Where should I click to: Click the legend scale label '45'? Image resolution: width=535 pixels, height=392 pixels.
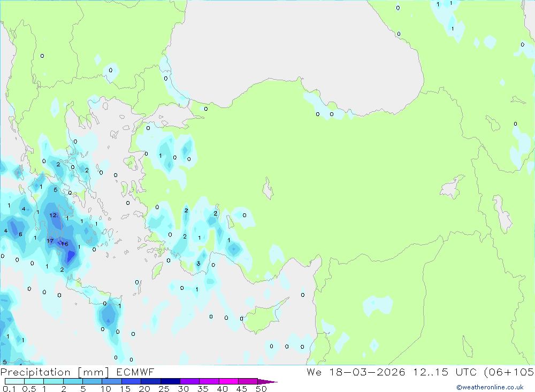pyautogui.click(x=242, y=389)
